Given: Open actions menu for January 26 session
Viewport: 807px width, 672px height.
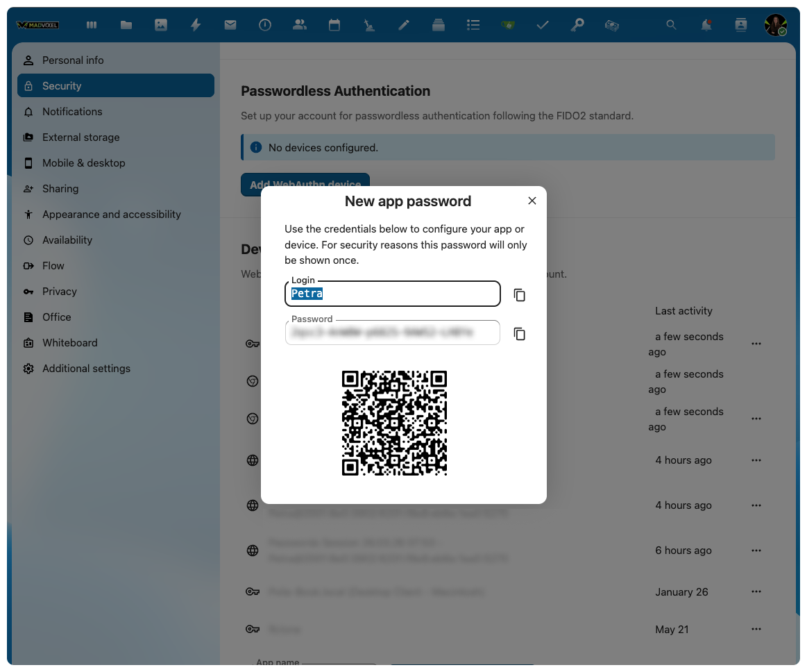Looking at the screenshot, I should (x=756, y=592).
